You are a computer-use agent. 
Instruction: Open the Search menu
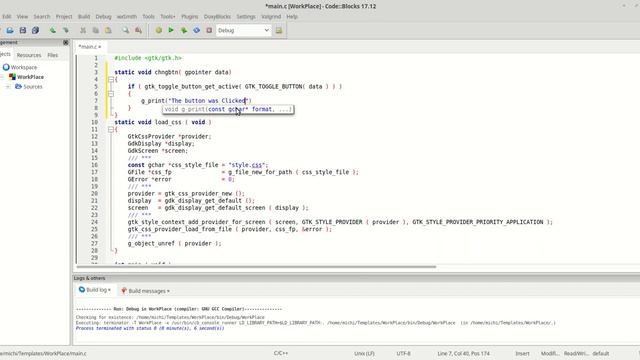coord(42,17)
